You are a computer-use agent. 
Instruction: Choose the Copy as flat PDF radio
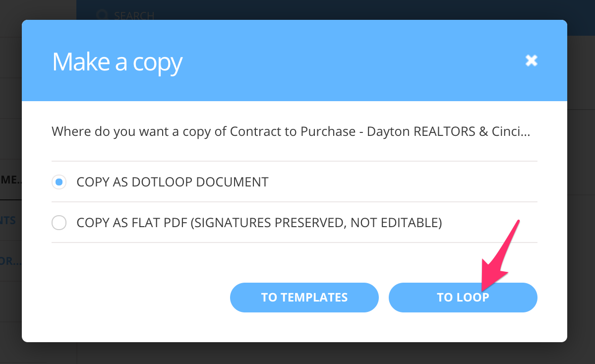(59, 223)
